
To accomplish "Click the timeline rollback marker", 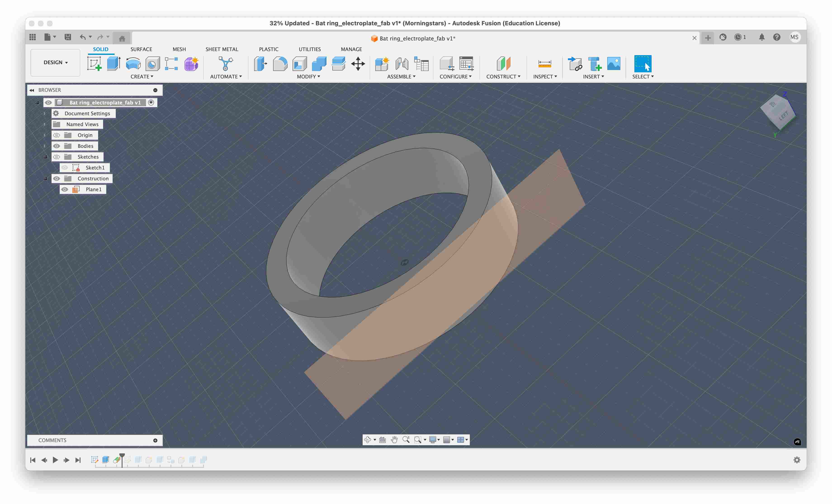I will coord(122,460).
